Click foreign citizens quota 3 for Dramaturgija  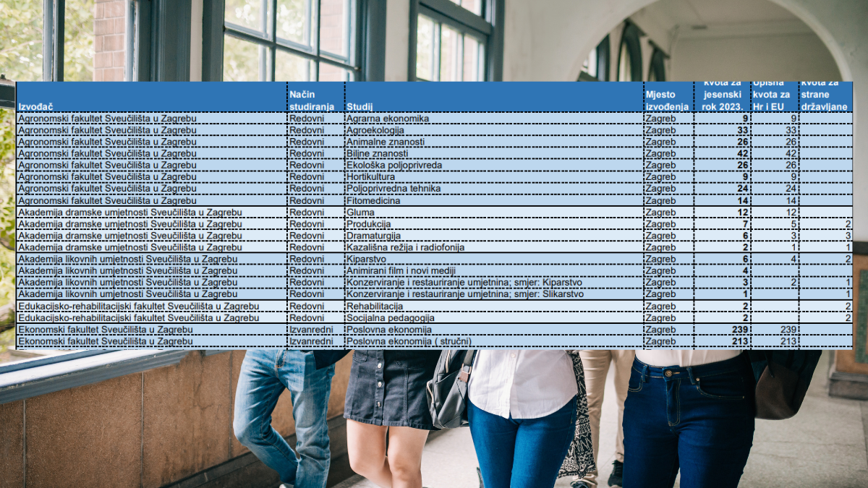tap(826, 236)
